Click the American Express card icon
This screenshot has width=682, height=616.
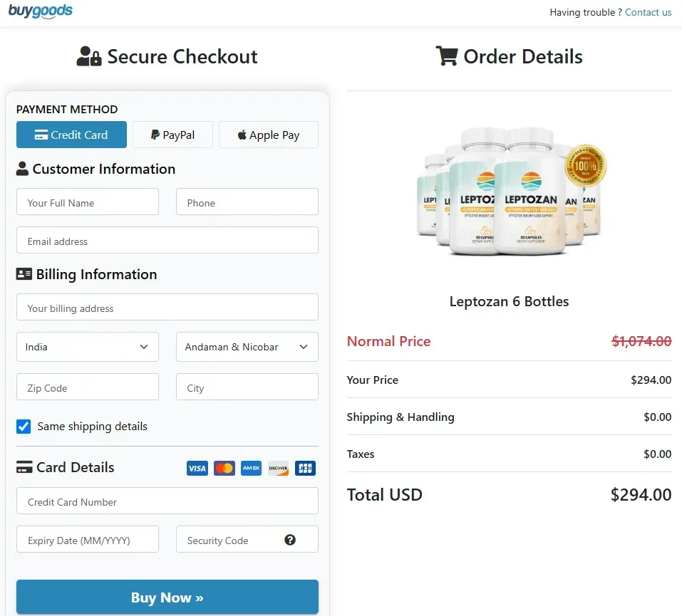click(251, 468)
